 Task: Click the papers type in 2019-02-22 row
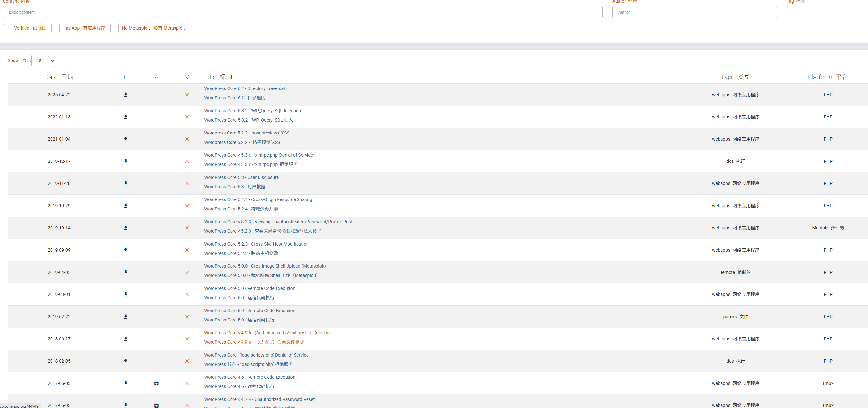[736, 317]
